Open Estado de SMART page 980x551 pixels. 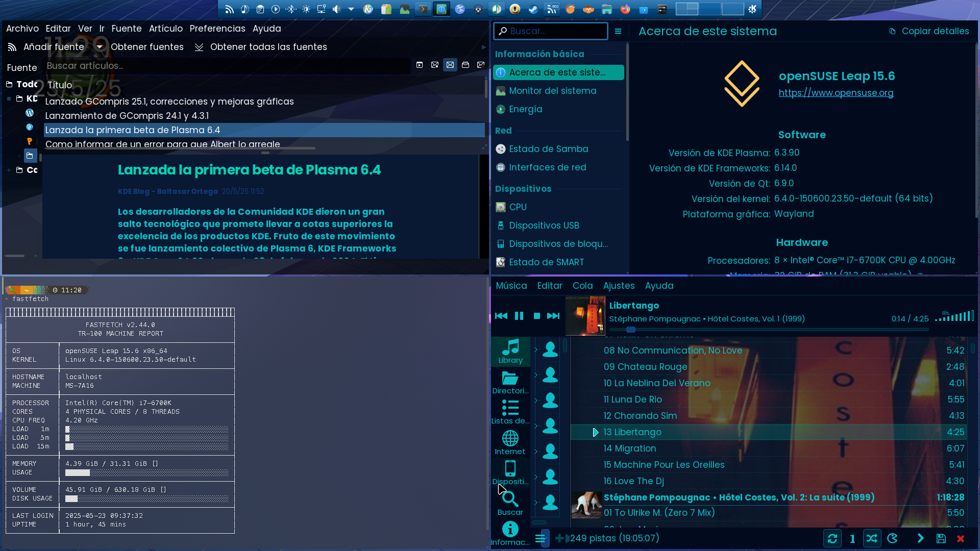pyautogui.click(x=558, y=262)
